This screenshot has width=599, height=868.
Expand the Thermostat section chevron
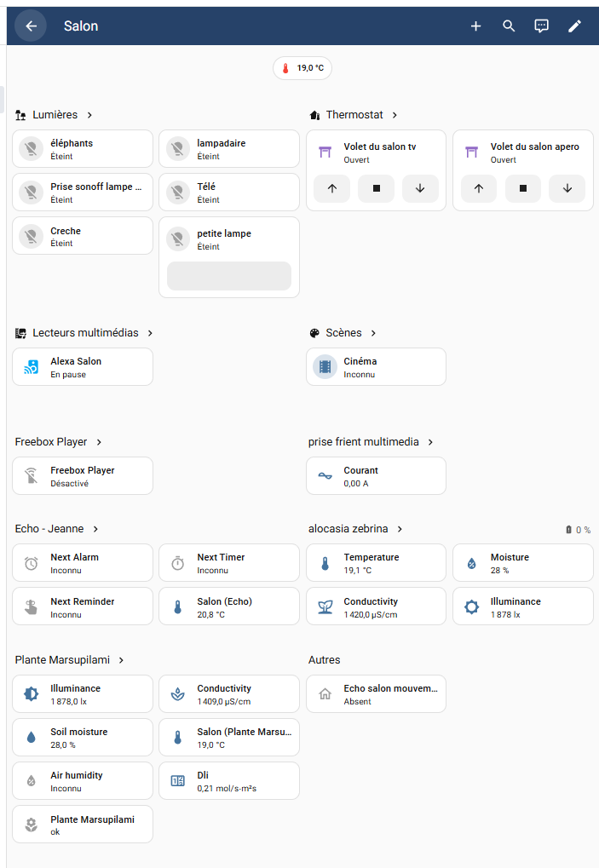395,115
